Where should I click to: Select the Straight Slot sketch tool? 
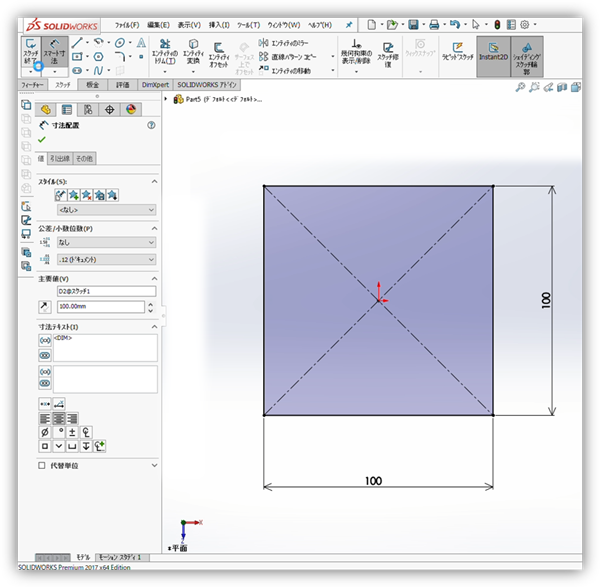(77, 70)
